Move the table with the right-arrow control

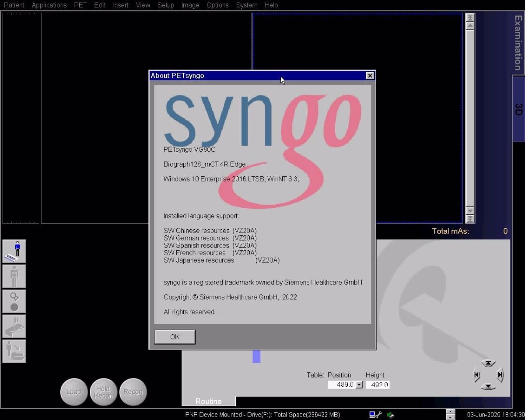point(500,374)
